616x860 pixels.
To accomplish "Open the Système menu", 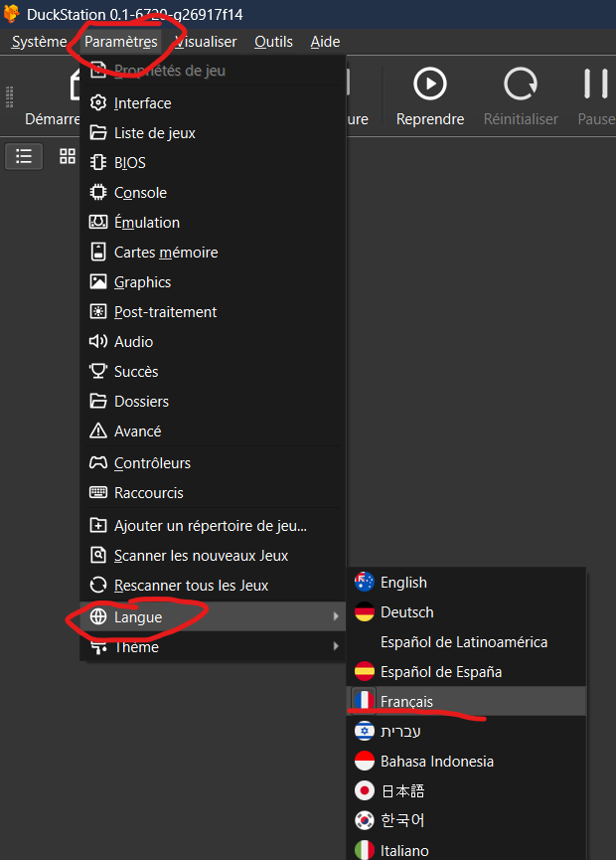I will coord(39,42).
